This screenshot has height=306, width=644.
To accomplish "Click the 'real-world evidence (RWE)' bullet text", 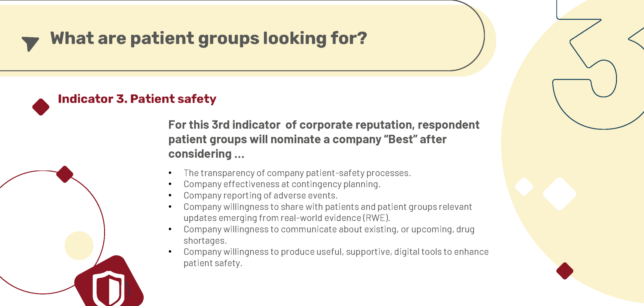I will (x=328, y=212).
